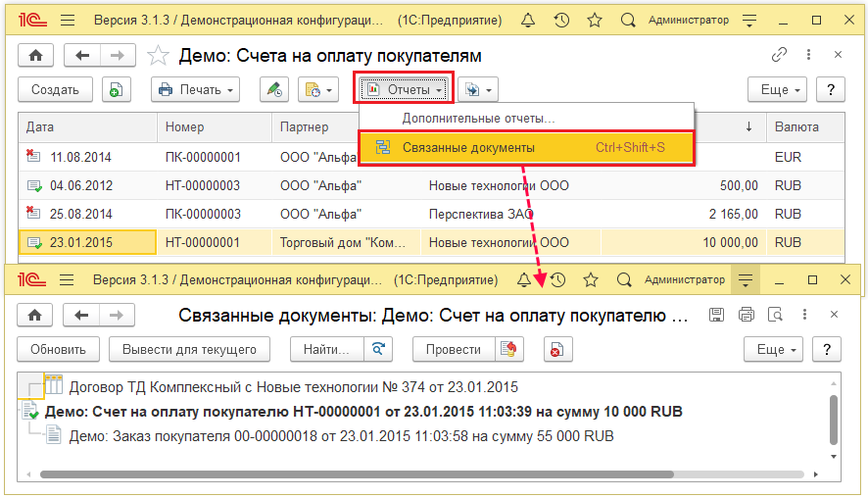The image size is (868, 498).
Task: Open main menu in upper window title bar
Action: pos(68,21)
